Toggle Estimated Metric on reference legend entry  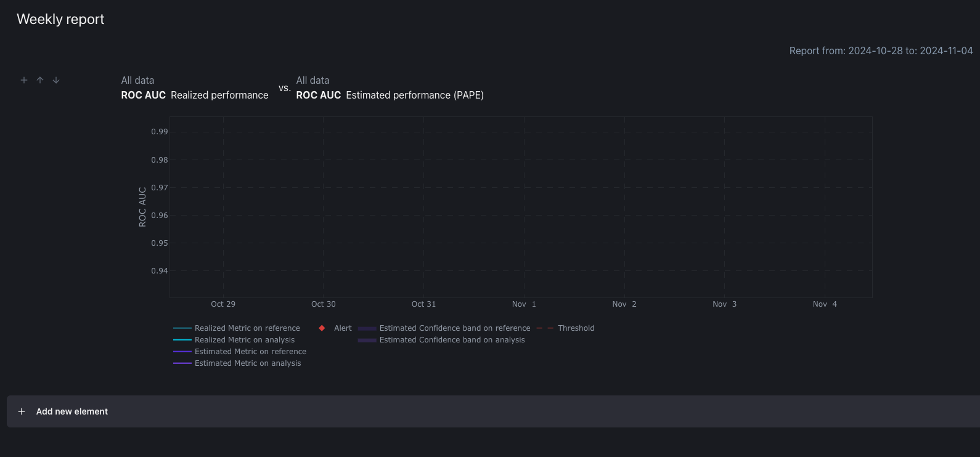[250, 352]
